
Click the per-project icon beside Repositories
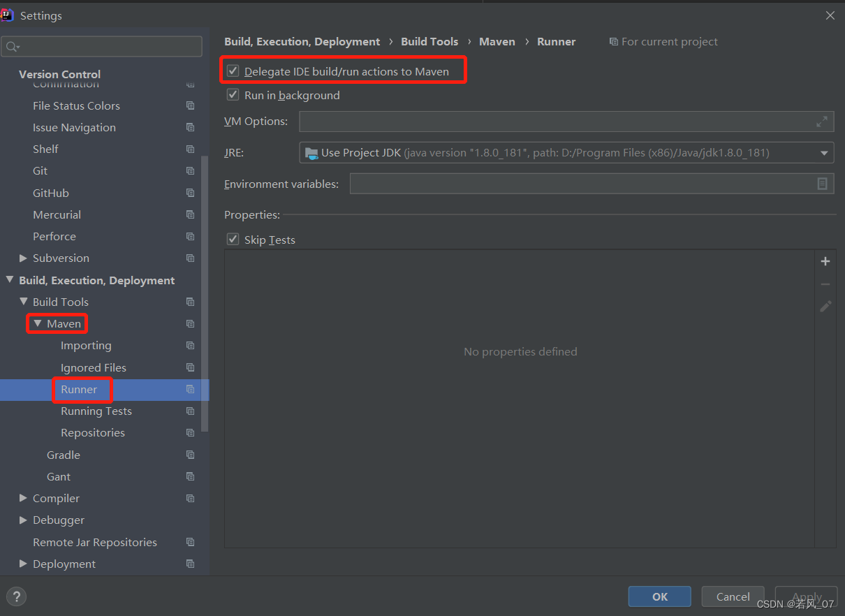click(190, 432)
